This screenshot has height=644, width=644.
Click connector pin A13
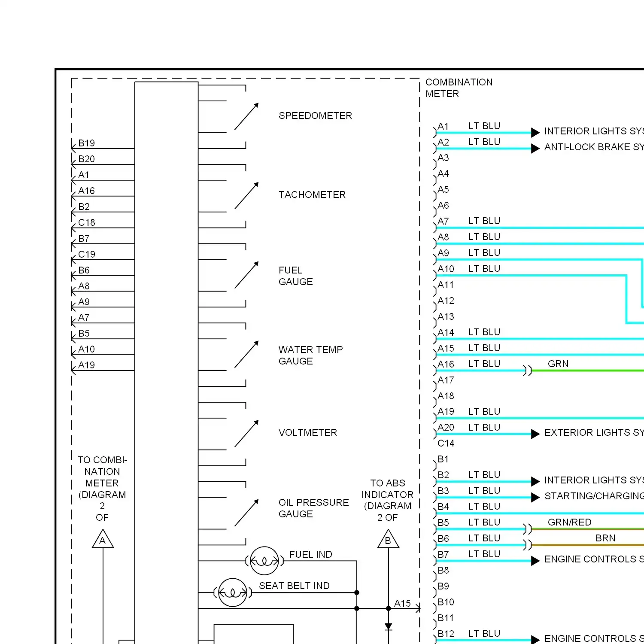(446, 317)
